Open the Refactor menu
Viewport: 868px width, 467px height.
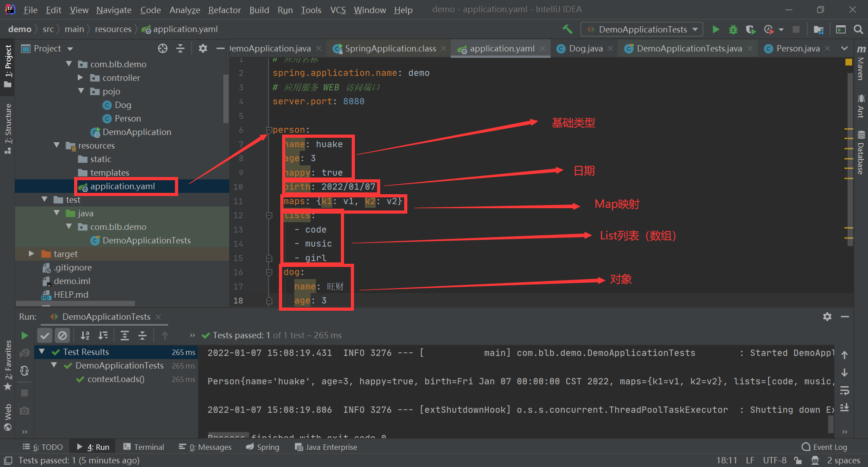[224, 10]
